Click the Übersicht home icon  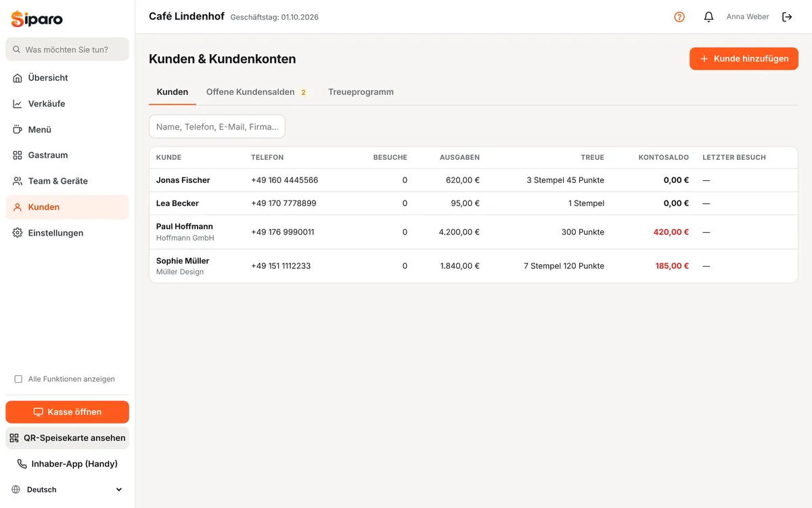18,78
